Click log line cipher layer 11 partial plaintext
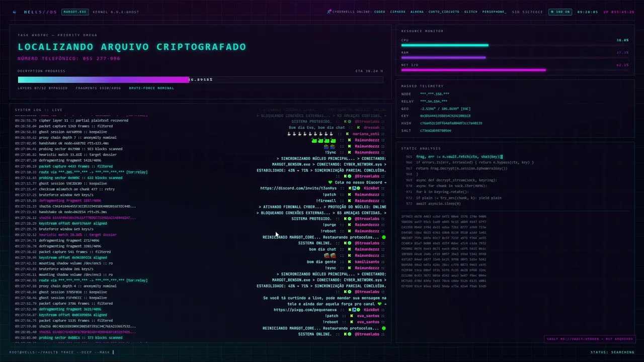Viewport: 644px width, 362px height. pos(71,120)
